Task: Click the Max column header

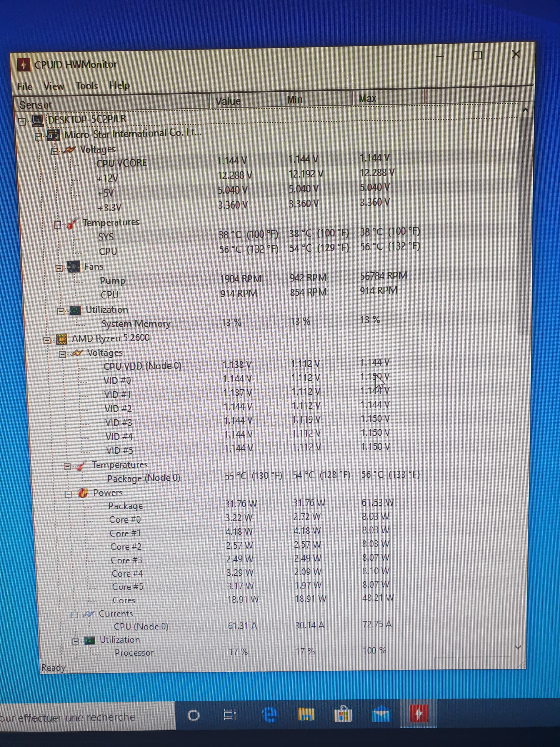Action: [x=388, y=98]
